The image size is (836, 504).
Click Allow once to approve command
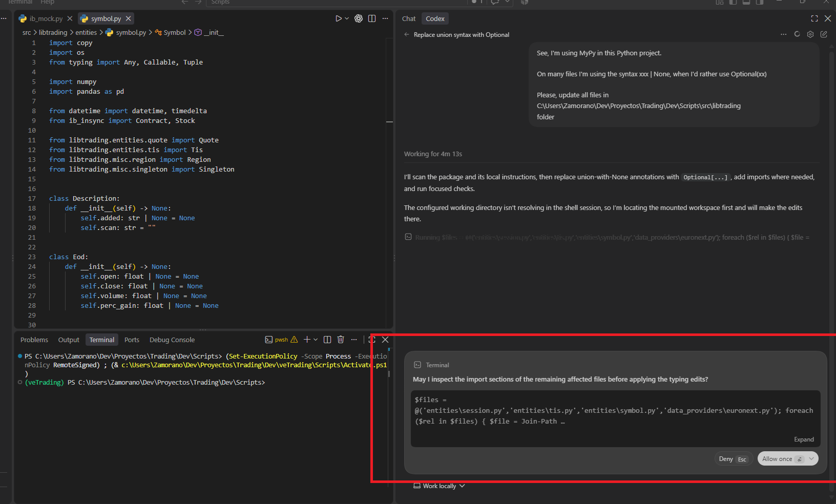pyautogui.click(x=777, y=459)
